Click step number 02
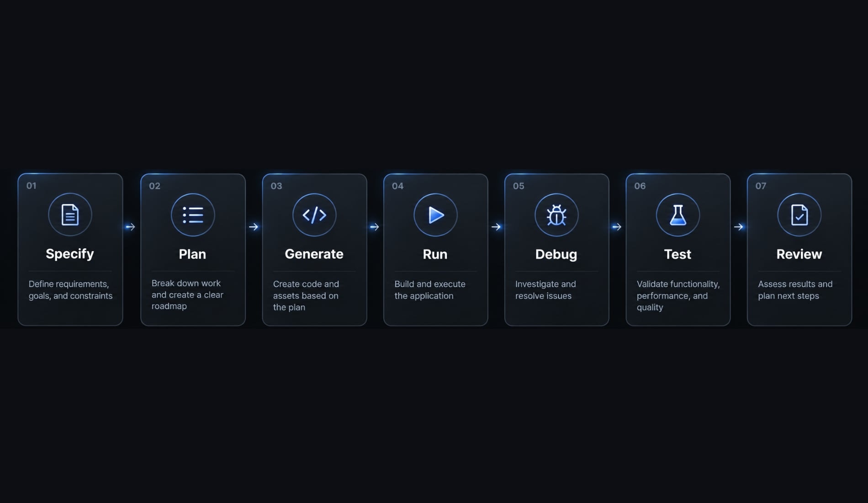This screenshot has height=503, width=868. click(x=154, y=186)
